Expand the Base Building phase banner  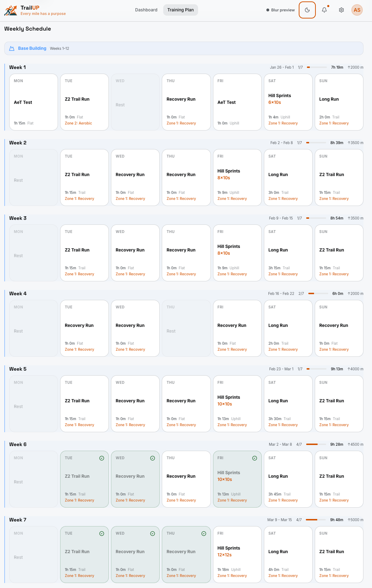click(184, 48)
